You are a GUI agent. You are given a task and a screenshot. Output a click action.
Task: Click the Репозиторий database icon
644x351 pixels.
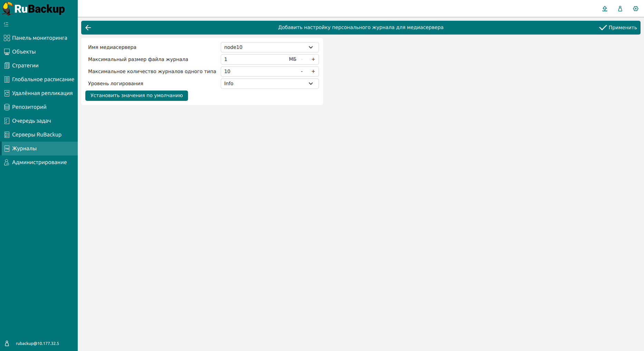(x=7, y=107)
